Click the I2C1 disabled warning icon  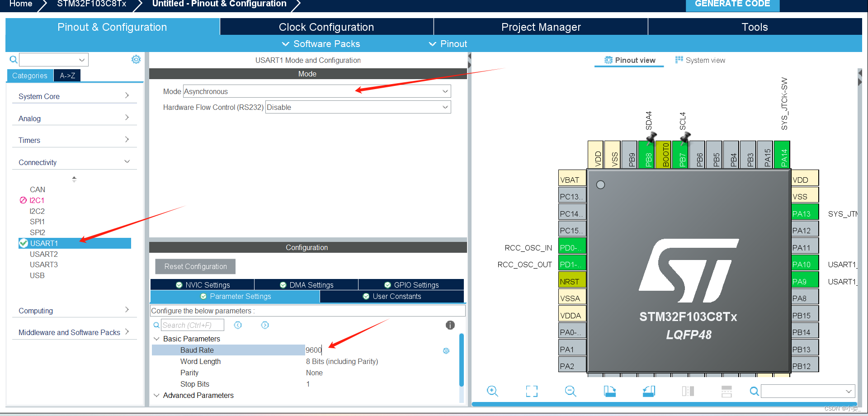(x=23, y=200)
